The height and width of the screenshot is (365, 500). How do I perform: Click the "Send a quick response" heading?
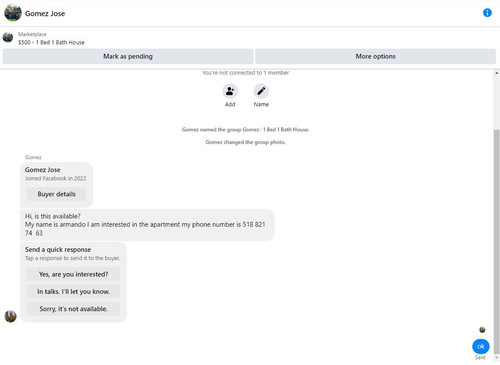coord(58,249)
